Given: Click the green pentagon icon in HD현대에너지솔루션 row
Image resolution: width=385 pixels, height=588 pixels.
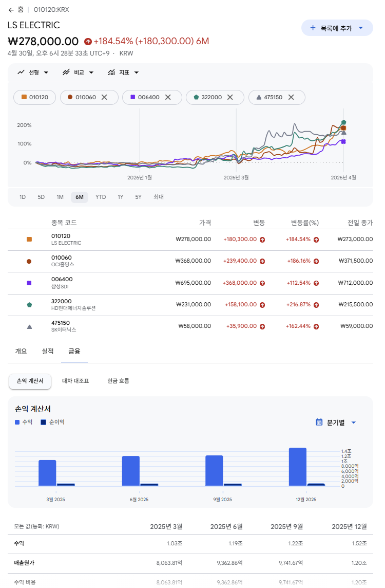Looking at the screenshot, I should pyautogui.click(x=29, y=304).
